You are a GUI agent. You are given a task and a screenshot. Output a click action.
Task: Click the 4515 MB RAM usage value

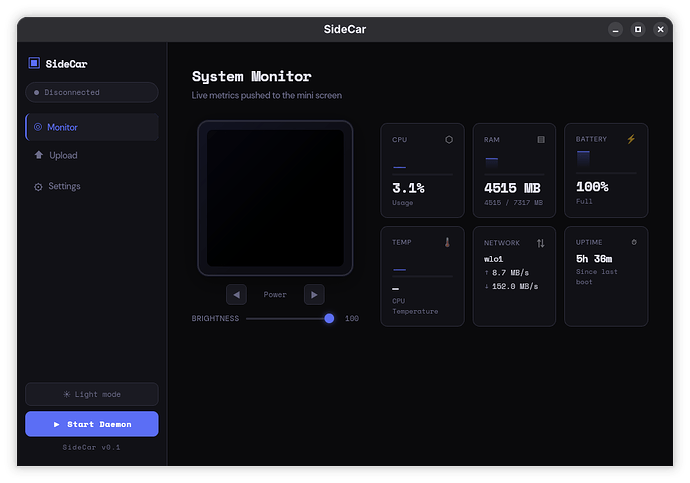pyautogui.click(x=512, y=187)
